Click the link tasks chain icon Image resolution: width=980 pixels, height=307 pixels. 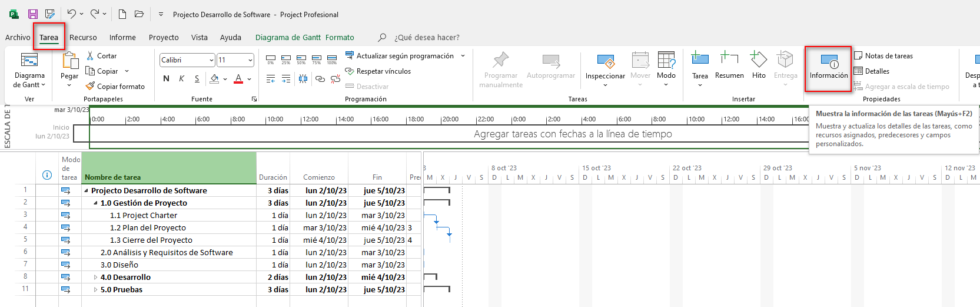pos(320,79)
